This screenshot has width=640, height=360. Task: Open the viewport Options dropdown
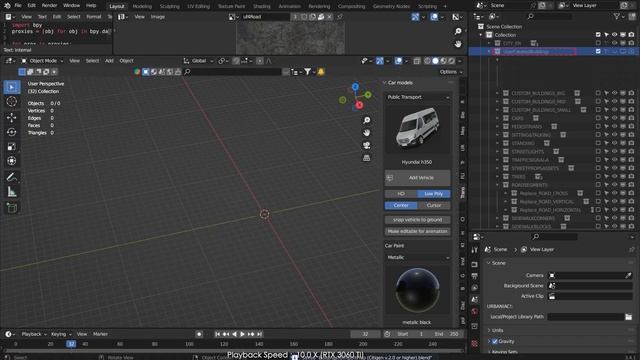pyautogui.click(x=451, y=72)
